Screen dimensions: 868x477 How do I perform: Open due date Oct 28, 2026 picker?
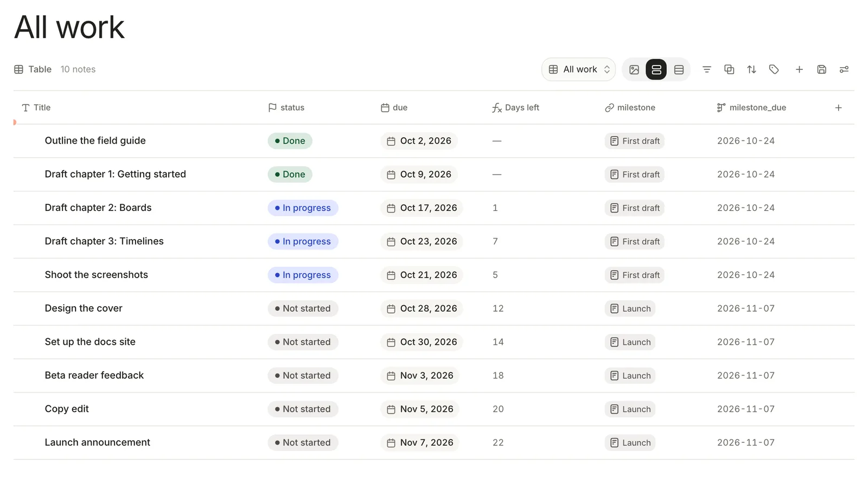pyautogui.click(x=422, y=308)
